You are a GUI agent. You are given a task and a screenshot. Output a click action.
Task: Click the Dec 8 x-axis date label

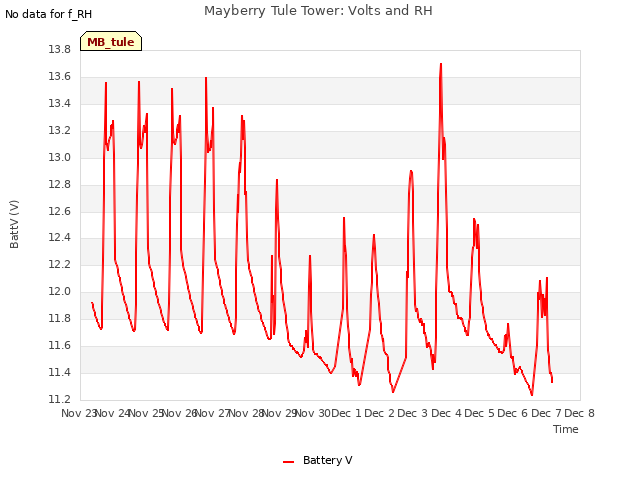pos(580,413)
